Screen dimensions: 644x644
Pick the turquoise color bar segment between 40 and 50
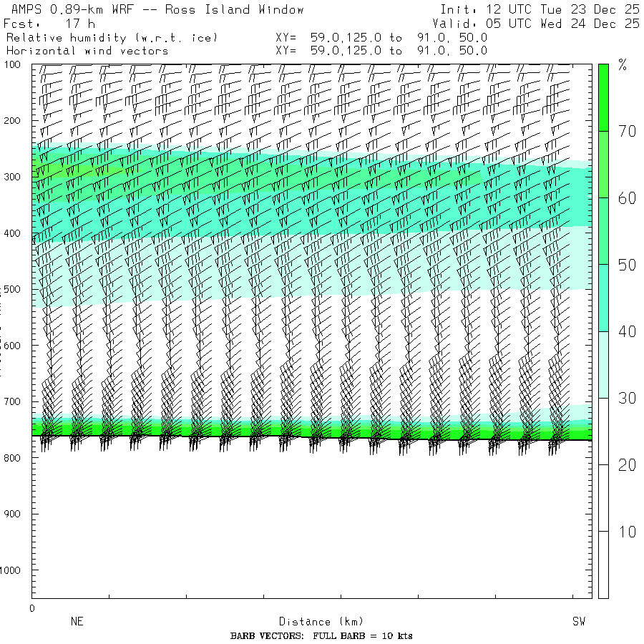click(603, 298)
